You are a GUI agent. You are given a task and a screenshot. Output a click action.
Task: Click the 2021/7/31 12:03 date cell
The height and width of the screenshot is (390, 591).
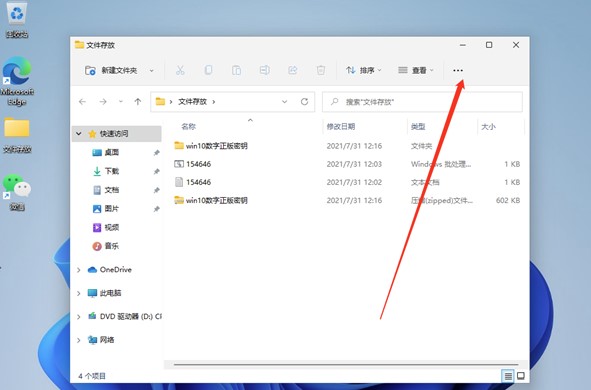[354, 164]
